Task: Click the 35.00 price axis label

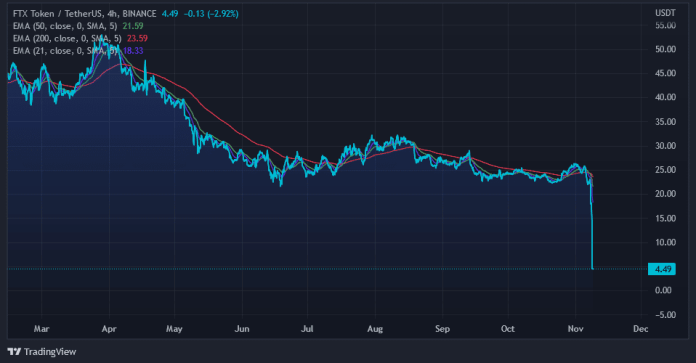Action: tap(665, 122)
